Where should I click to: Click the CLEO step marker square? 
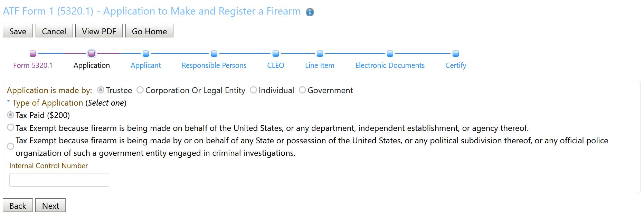(x=276, y=54)
